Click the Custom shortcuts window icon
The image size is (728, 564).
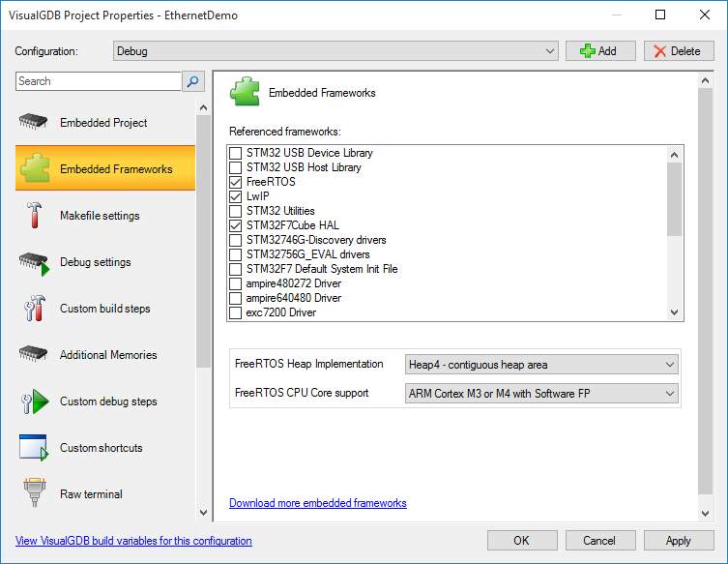point(34,448)
